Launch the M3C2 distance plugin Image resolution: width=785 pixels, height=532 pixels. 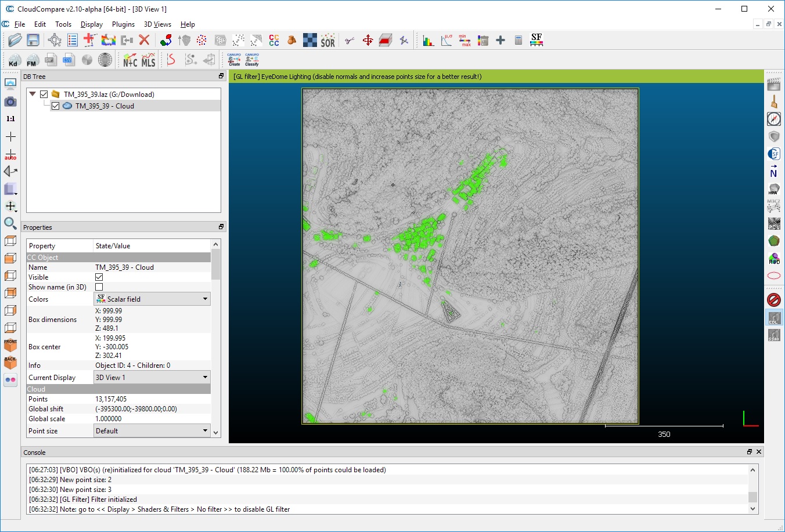(x=774, y=206)
